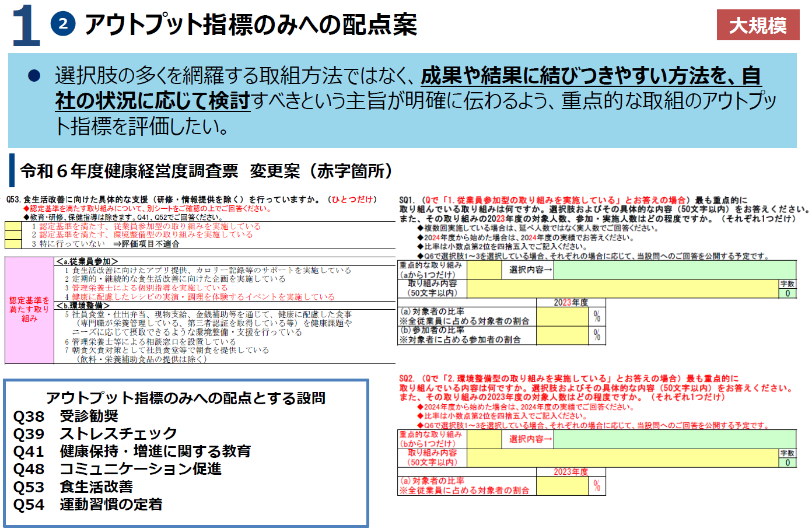812x532 pixels.
Task: Click the red 大規模 badge
Action: [x=758, y=25]
